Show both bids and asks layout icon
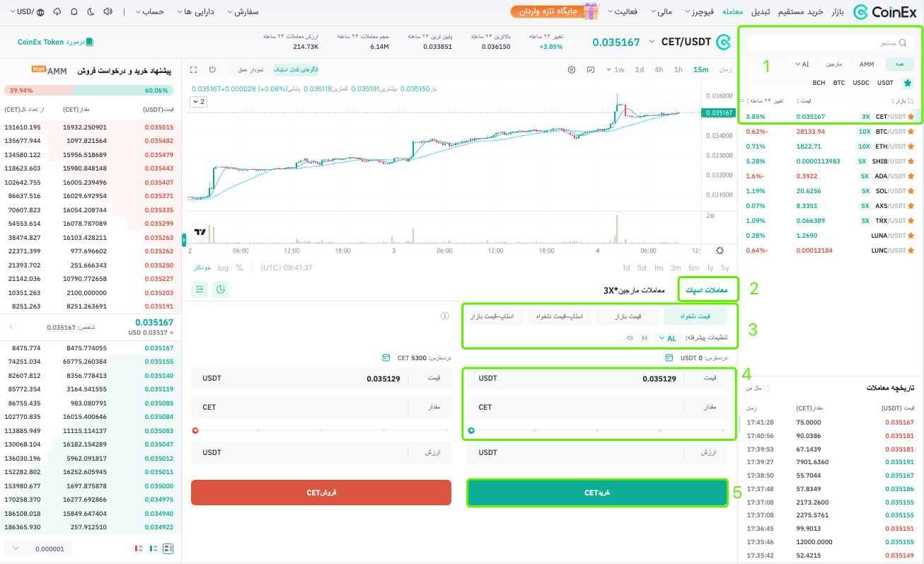Viewport: 924px width, 564px height. click(x=168, y=548)
